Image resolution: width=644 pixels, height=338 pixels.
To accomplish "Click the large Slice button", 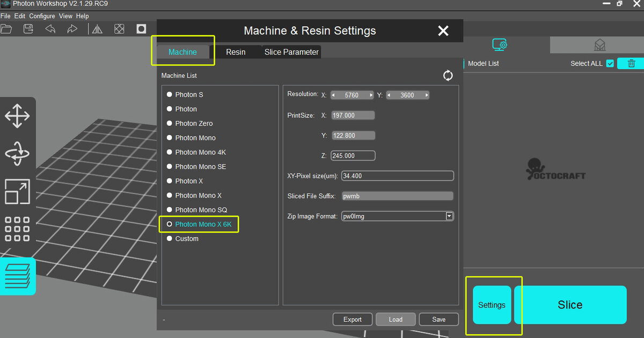I will tap(570, 305).
